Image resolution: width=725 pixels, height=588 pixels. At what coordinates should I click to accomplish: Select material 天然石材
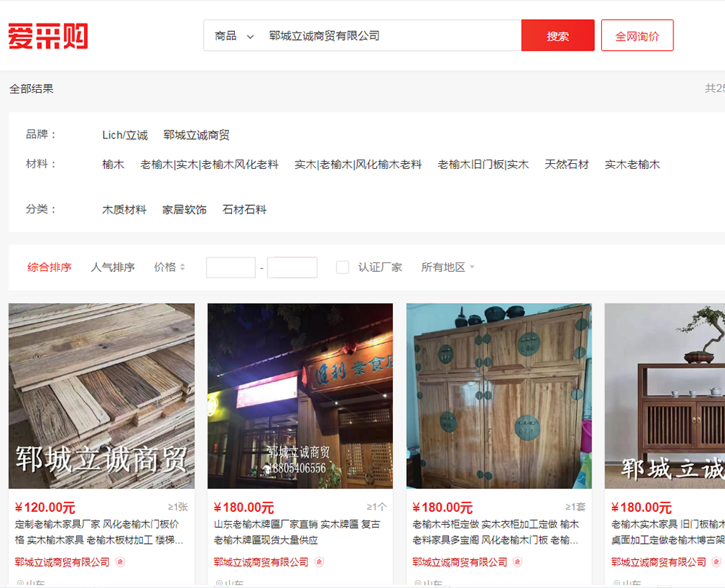567,164
